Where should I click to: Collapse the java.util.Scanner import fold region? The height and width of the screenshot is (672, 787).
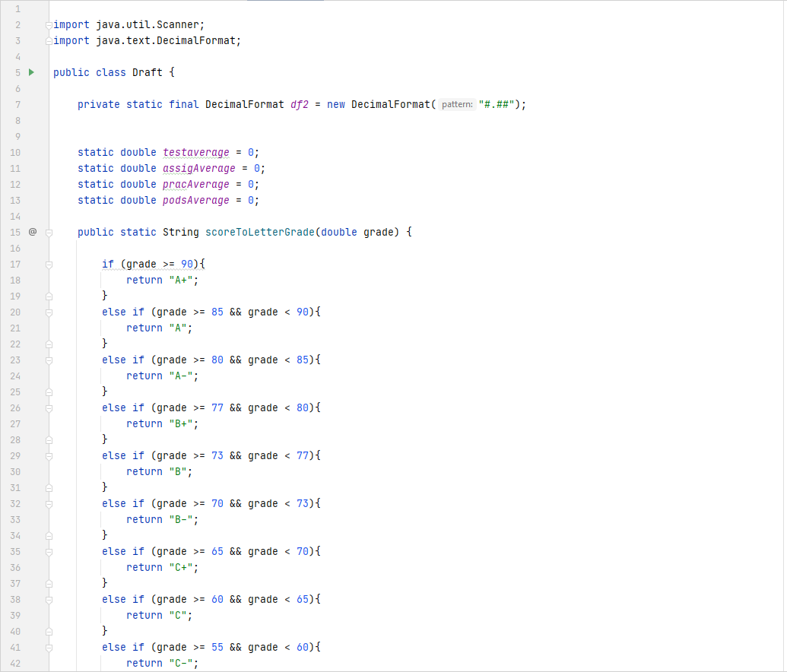tap(48, 24)
